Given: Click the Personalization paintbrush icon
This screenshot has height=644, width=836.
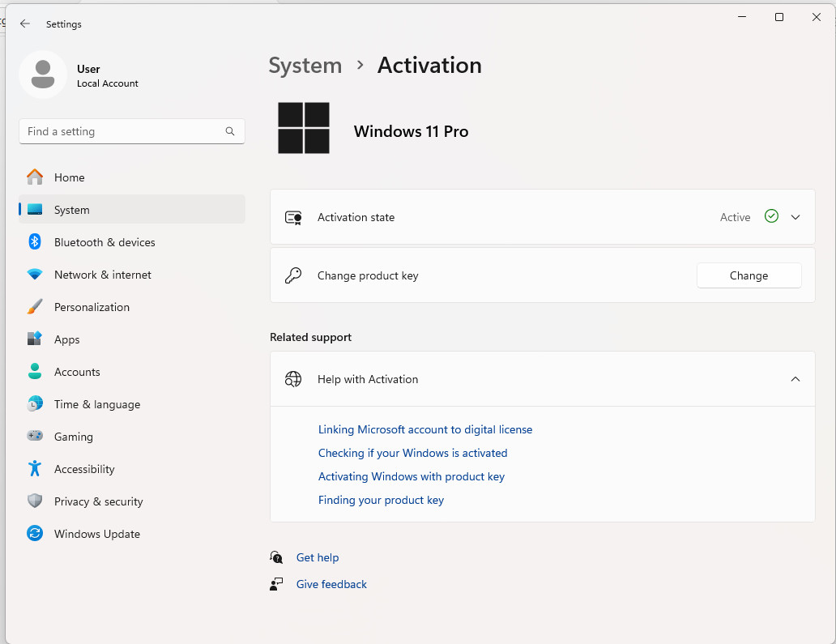Looking at the screenshot, I should (x=35, y=306).
